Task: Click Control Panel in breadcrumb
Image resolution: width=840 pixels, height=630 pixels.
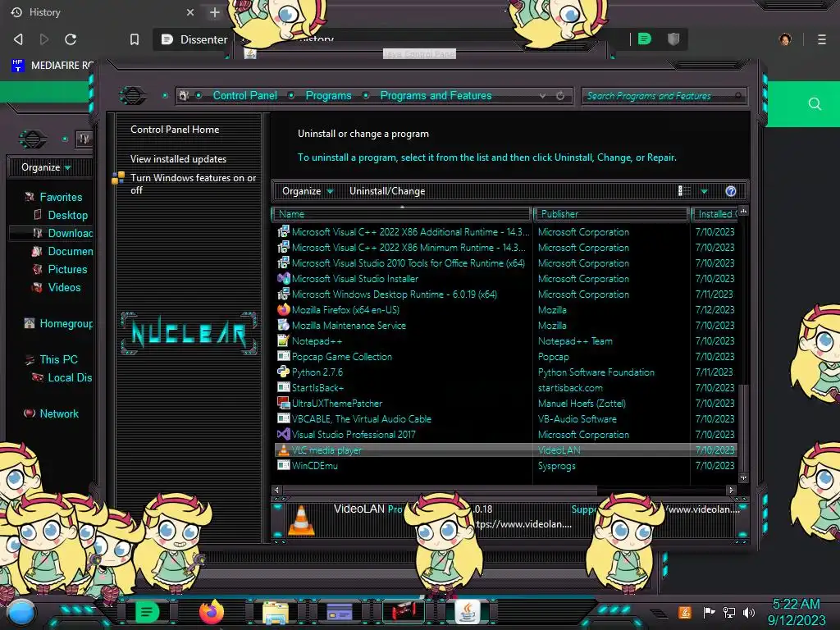Action: pyautogui.click(x=244, y=95)
